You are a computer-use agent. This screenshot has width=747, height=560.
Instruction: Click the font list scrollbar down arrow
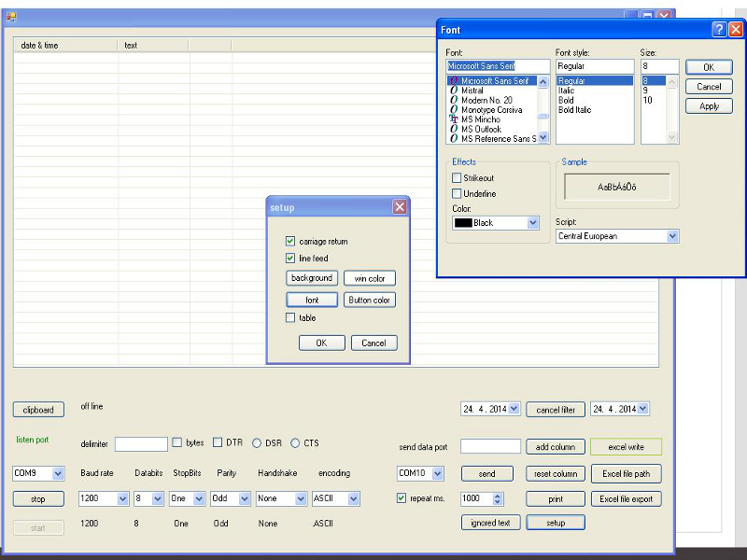(543, 137)
